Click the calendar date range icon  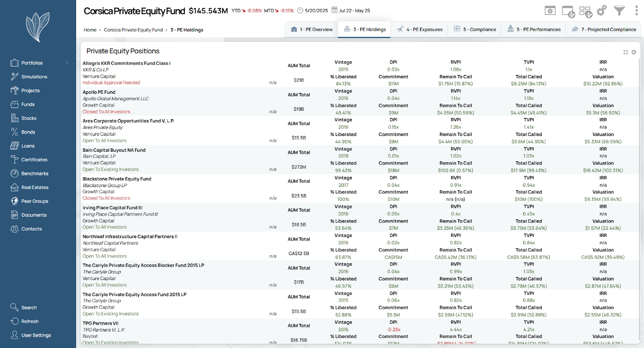(x=334, y=10)
